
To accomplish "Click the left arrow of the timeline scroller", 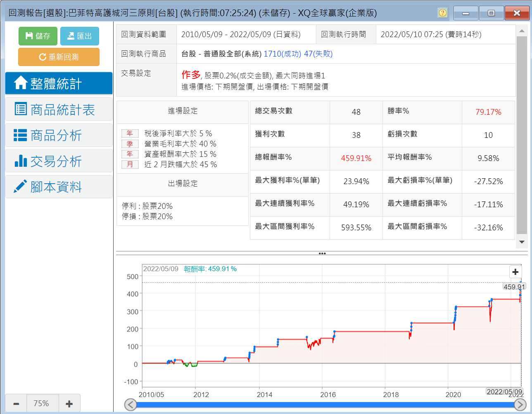I will point(131,405).
